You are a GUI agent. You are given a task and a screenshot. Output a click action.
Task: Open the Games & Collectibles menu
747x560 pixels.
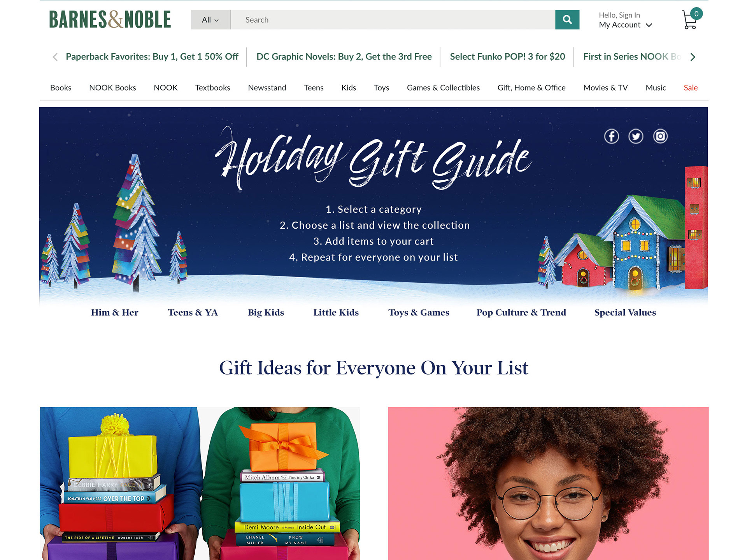(443, 87)
